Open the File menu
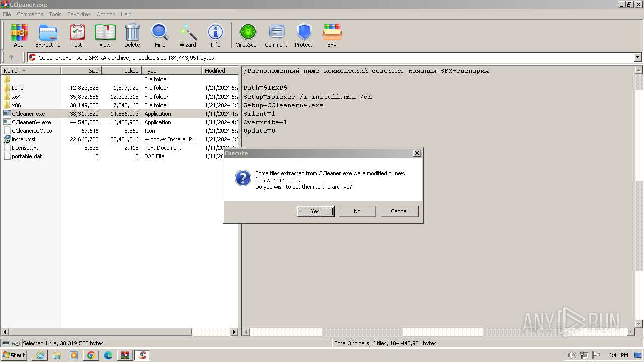Image resolution: width=644 pixels, height=362 pixels. click(7, 14)
